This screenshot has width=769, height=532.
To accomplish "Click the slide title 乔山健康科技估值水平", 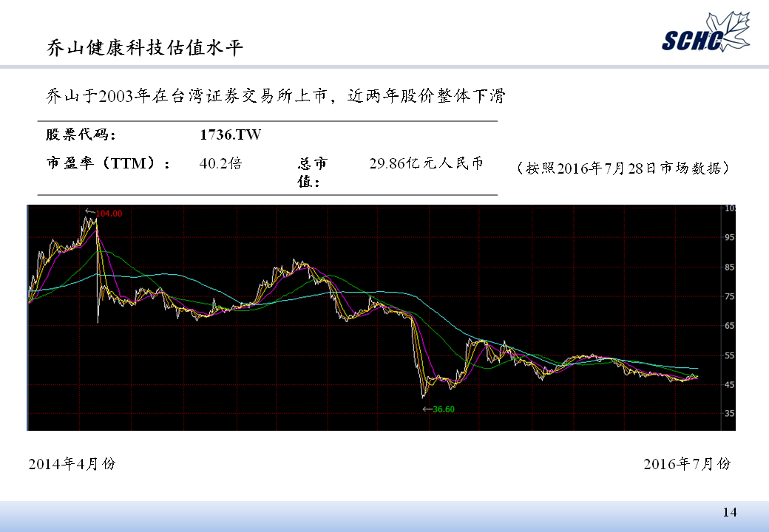I will pyautogui.click(x=145, y=48).
